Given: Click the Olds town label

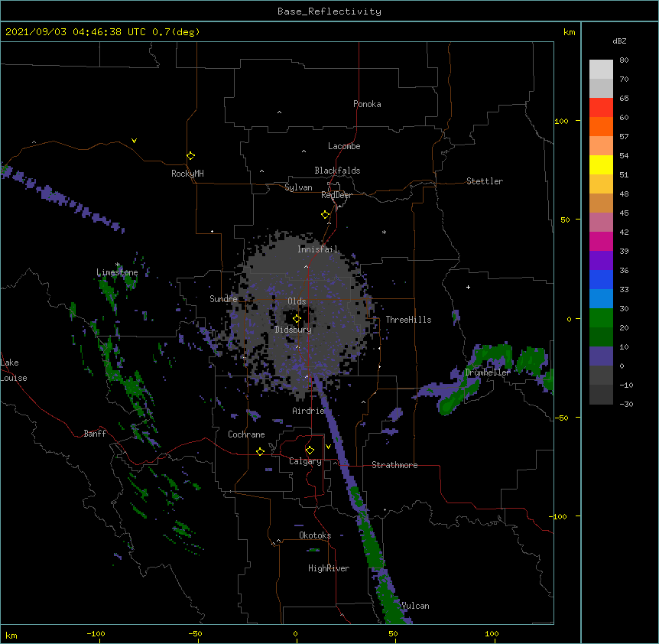Looking at the screenshot, I should tap(297, 301).
